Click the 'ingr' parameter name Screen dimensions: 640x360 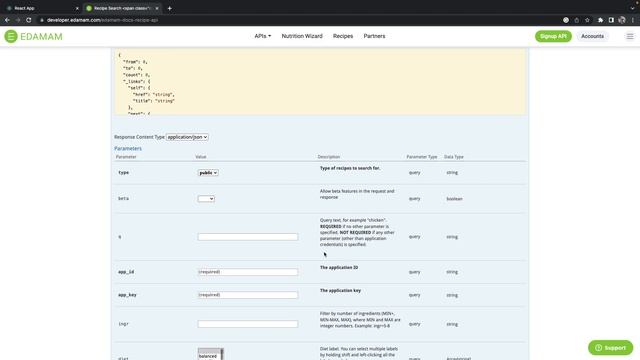coord(123,324)
